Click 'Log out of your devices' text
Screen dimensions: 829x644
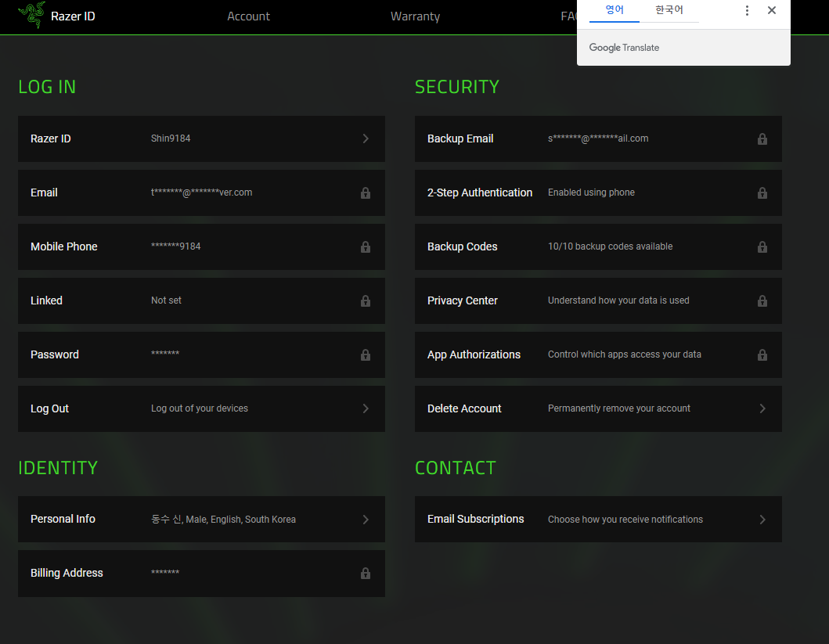200,408
